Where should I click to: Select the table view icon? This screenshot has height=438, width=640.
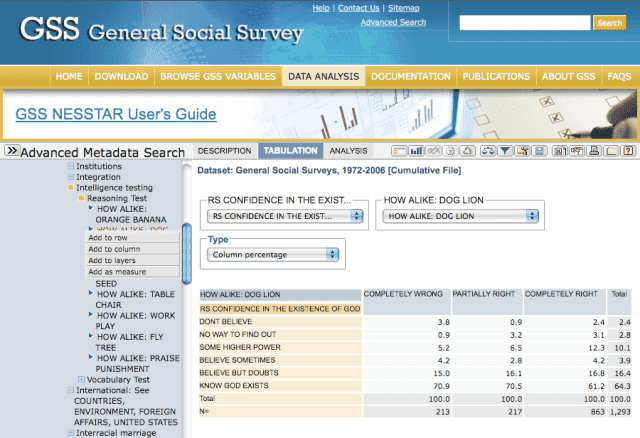399,151
